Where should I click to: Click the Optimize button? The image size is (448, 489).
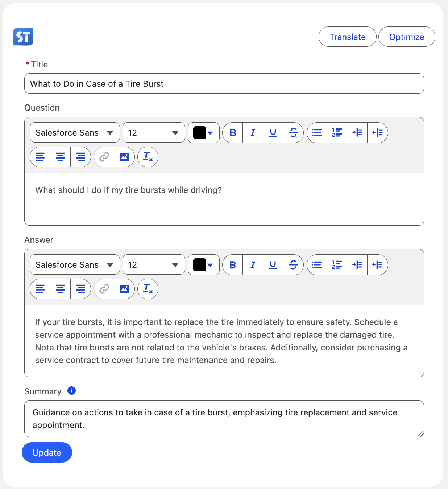point(407,37)
